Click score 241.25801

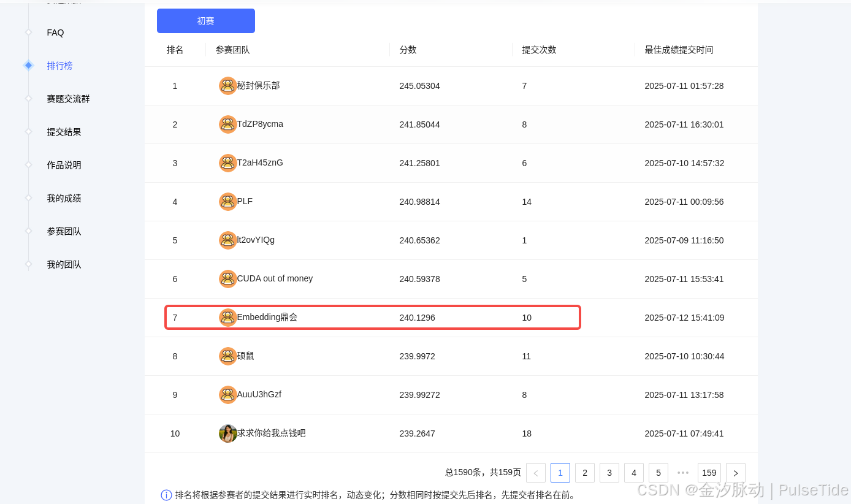pyautogui.click(x=419, y=163)
